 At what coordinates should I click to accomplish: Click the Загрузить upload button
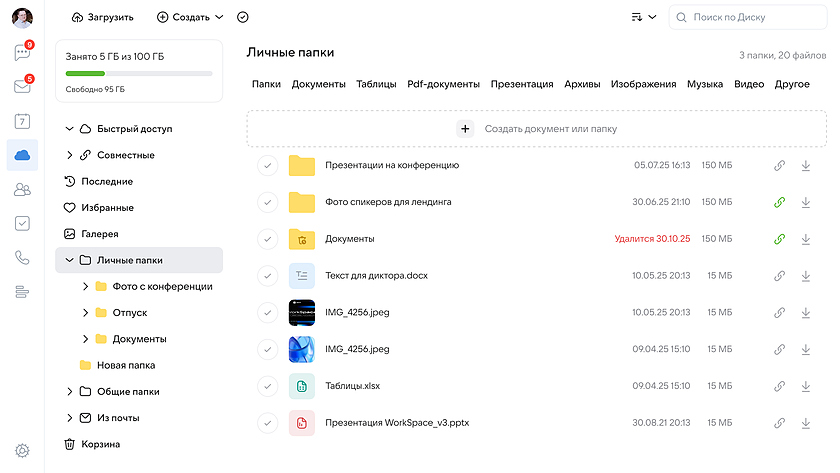[102, 17]
